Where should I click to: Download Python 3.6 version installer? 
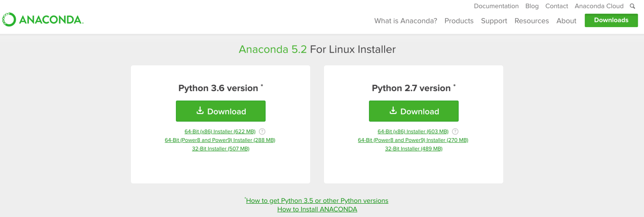point(221,111)
